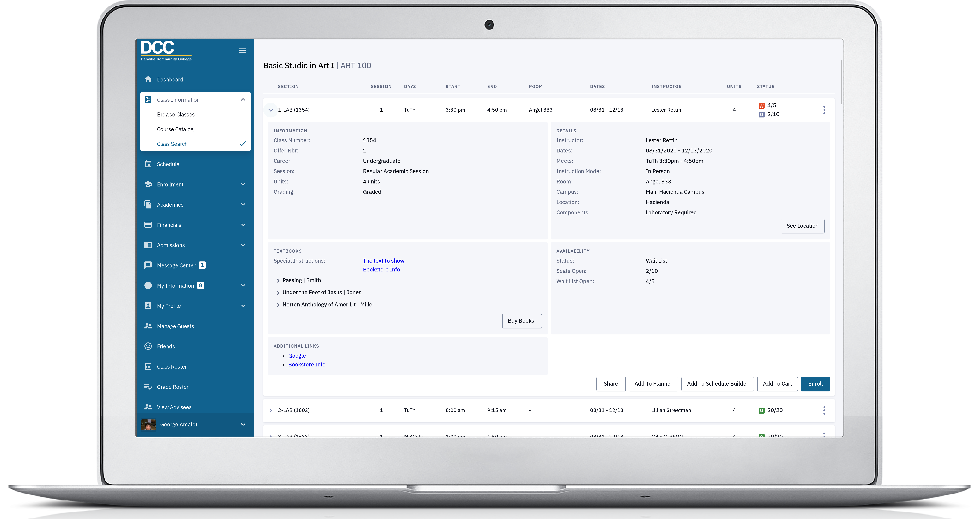Click the My Profile person icon

(148, 305)
